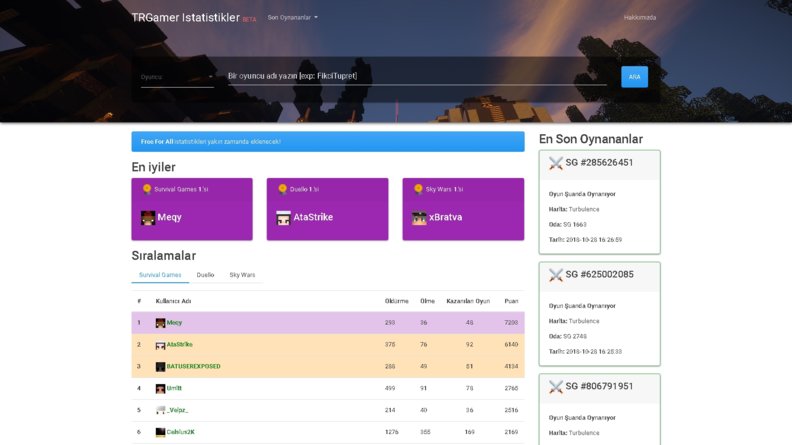
Task: Expand the Oyuncu search type dropdown
Action: tap(177, 77)
